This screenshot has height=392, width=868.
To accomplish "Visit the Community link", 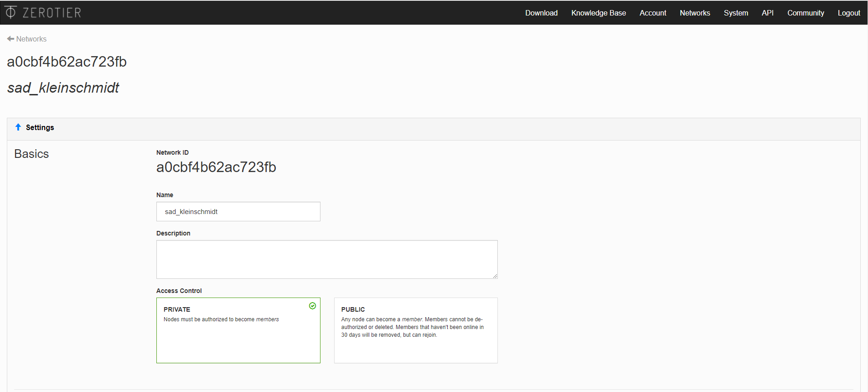I will pyautogui.click(x=806, y=13).
